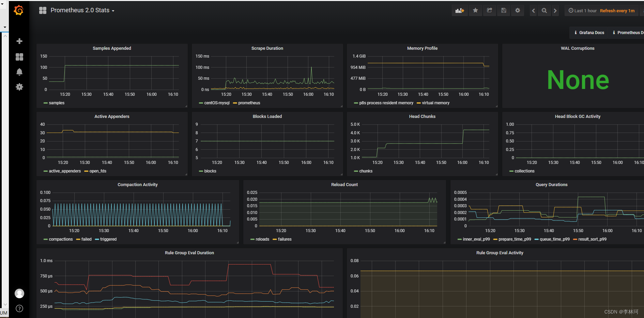The image size is (644, 318).
Task: Open the Prometheus Docs link
Action: [x=628, y=33]
